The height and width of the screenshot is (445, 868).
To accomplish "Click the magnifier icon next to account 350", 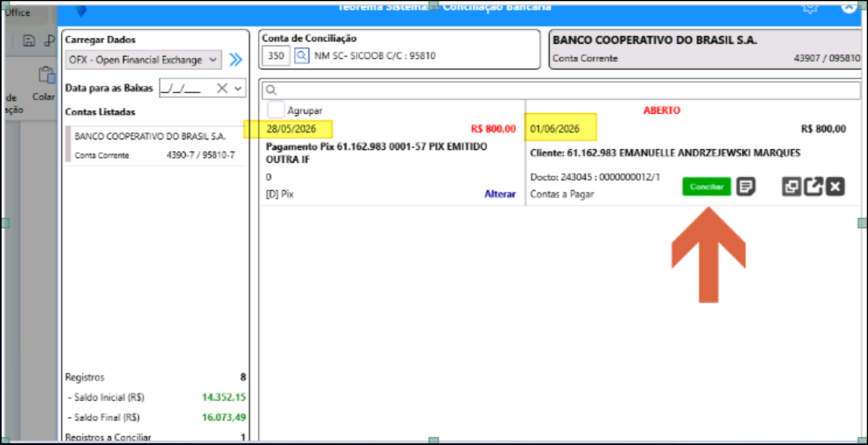I will [x=301, y=56].
